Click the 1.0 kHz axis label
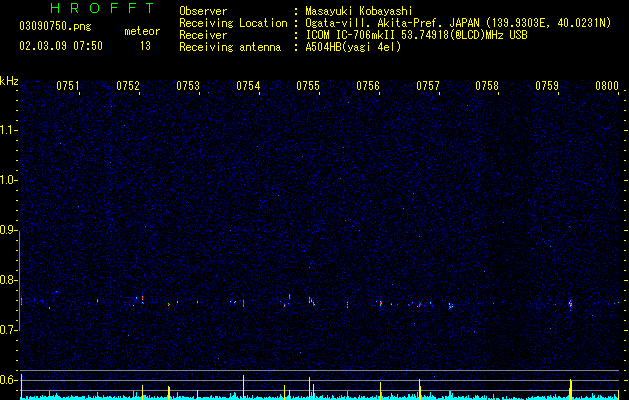Image resolution: width=629 pixels, height=400 pixels. pyautogui.click(x=9, y=180)
